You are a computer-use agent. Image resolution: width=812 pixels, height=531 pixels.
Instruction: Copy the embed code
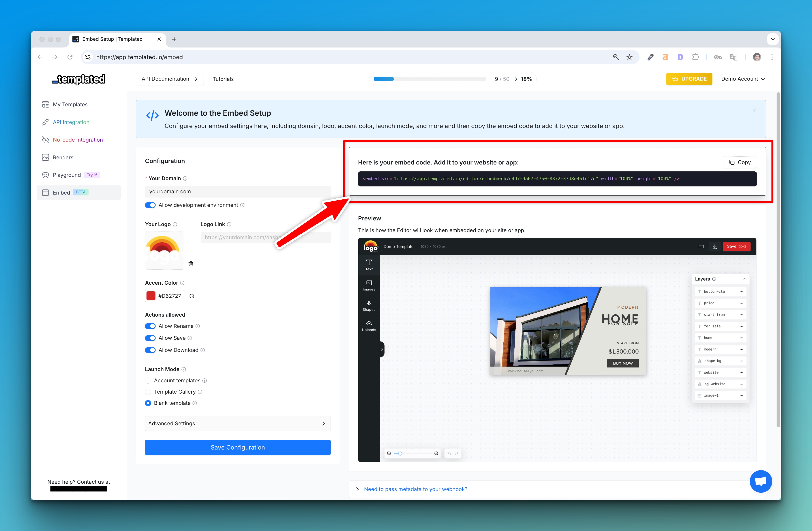point(740,162)
